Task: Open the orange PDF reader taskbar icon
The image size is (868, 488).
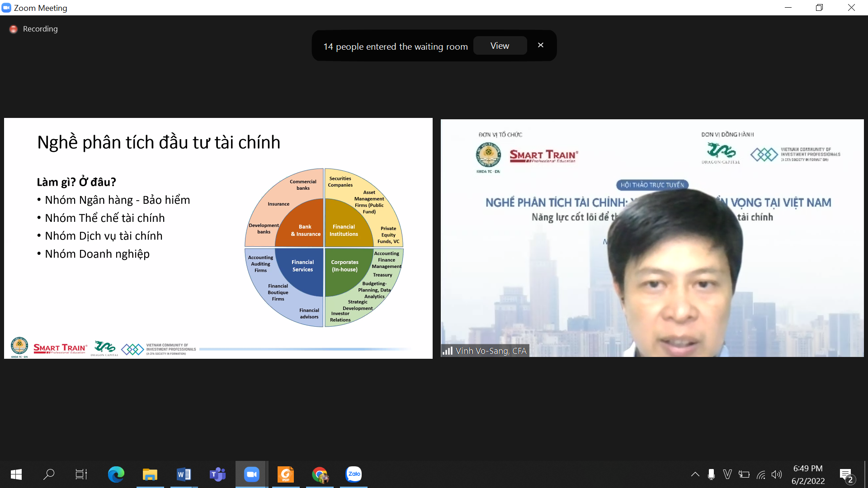Action: [x=286, y=474]
